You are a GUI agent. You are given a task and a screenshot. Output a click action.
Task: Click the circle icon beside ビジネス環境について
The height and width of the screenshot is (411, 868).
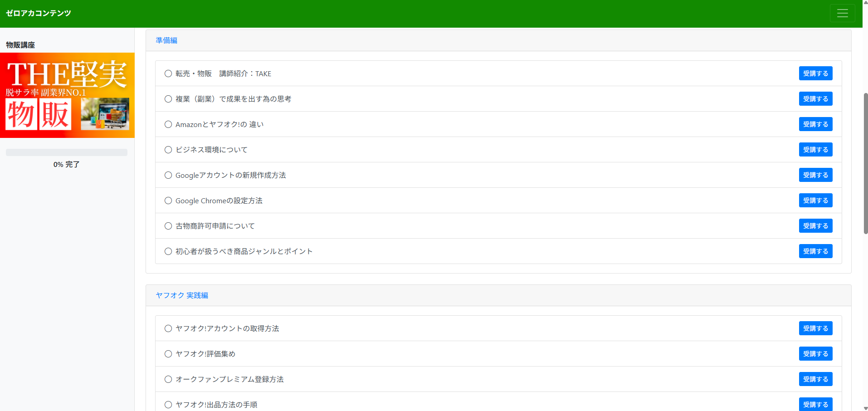(x=168, y=150)
